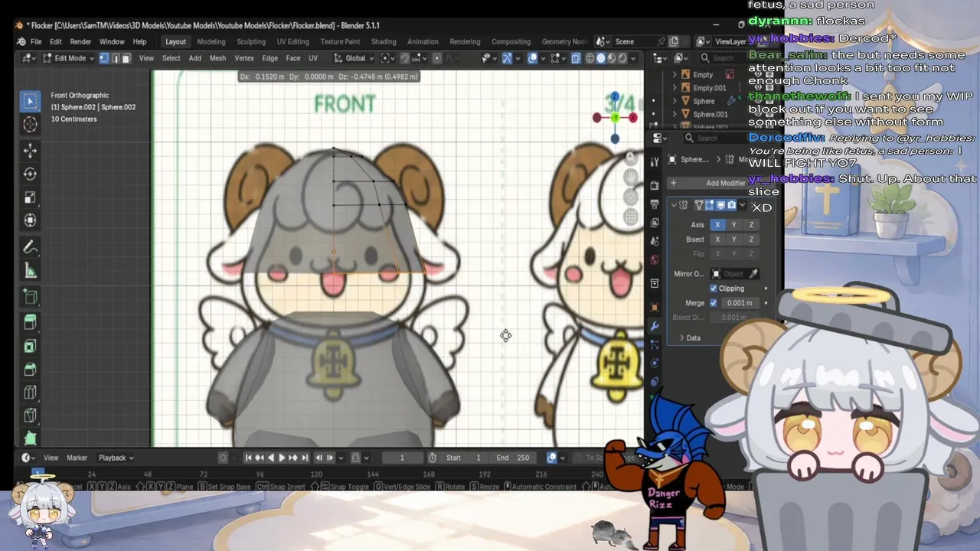Screen dimensions: 980x551
Task: Pick the Rotate tool
Action: pyautogui.click(x=31, y=174)
